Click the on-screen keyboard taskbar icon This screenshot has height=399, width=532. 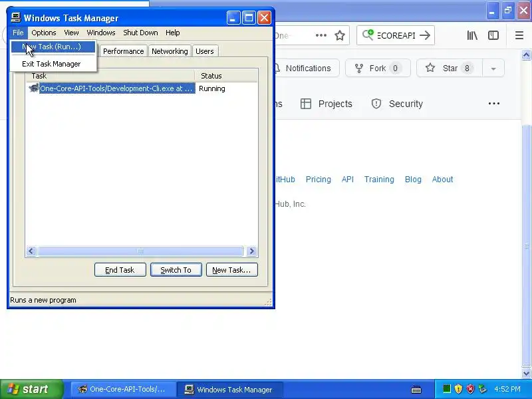(416, 390)
